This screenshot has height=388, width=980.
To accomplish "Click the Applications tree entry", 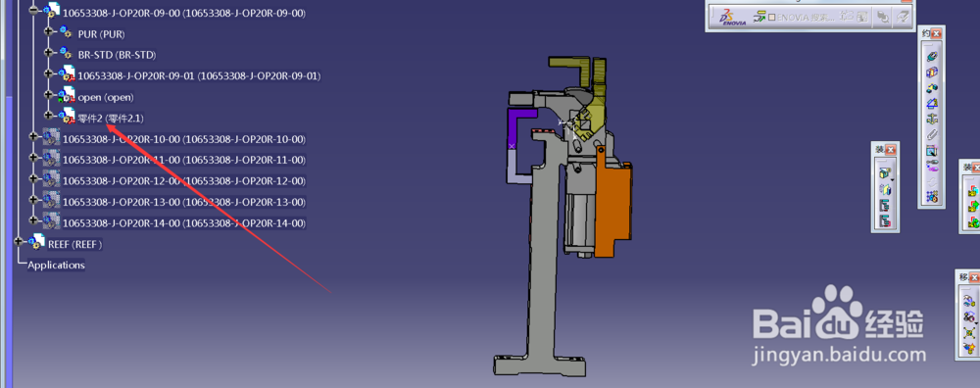I will pyautogui.click(x=56, y=265).
